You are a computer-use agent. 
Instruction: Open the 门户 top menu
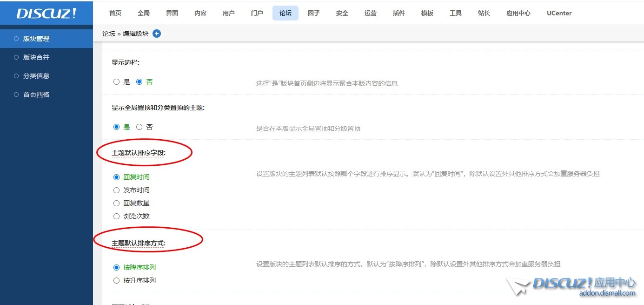[257, 13]
